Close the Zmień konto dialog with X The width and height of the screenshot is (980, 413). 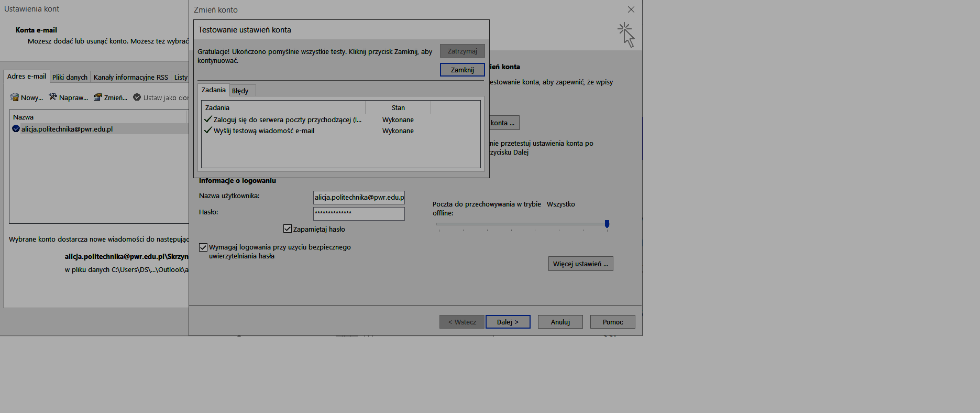[x=631, y=9]
